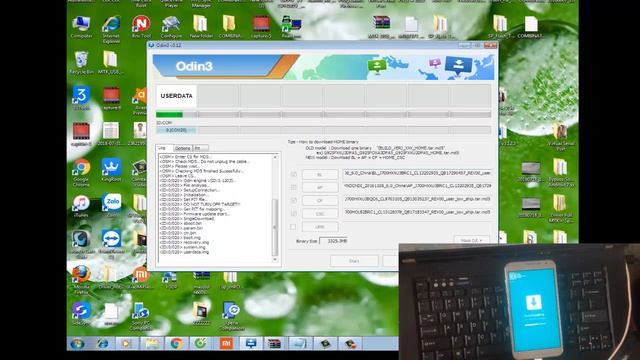Click the Binary Size value field
The width and height of the screenshot is (640, 360).
[x=333, y=241]
